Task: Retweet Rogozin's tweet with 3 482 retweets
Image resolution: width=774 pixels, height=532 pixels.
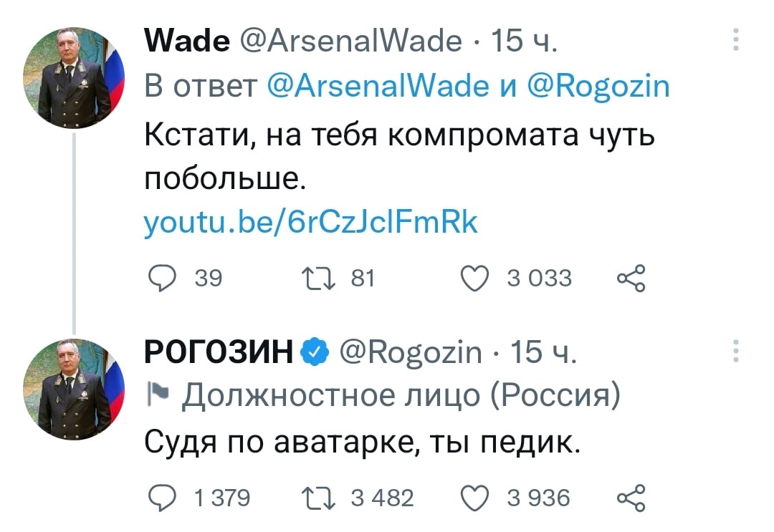Action: [x=319, y=498]
